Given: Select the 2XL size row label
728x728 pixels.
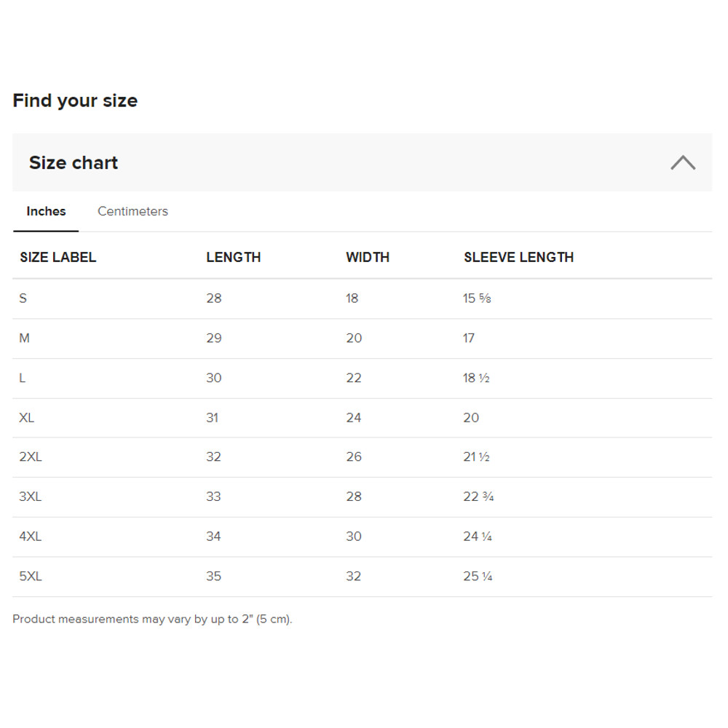Looking at the screenshot, I should click(x=31, y=457).
